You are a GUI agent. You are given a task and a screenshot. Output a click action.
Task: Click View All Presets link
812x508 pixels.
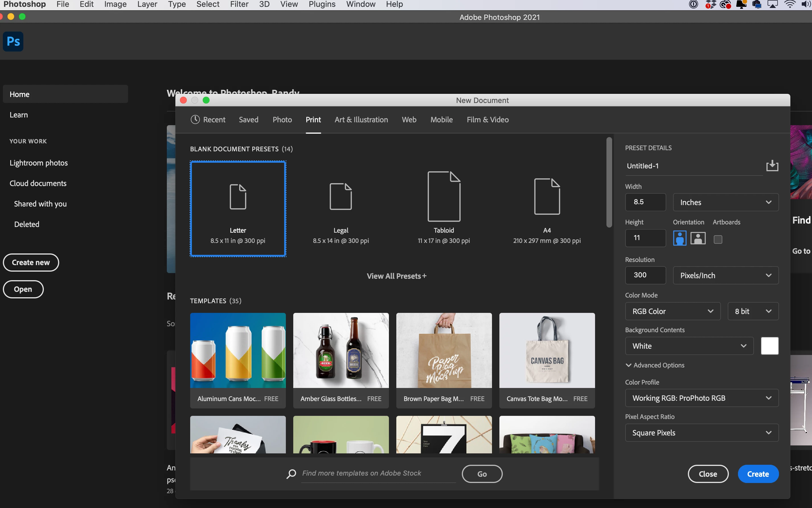pos(396,276)
